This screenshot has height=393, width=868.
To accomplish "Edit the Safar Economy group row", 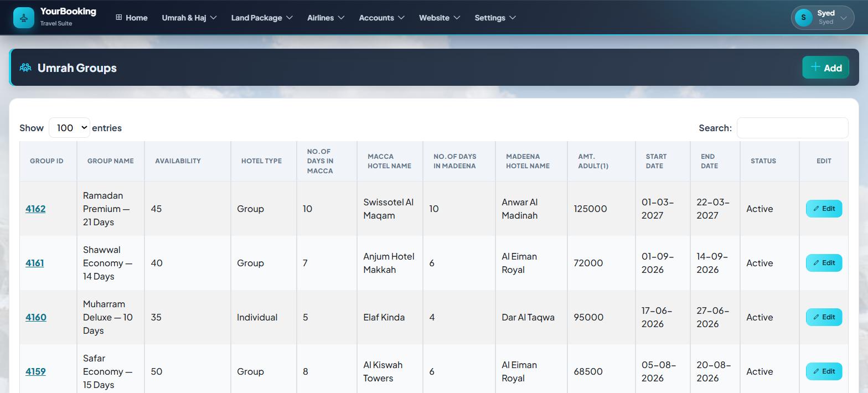I will pyautogui.click(x=824, y=371).
